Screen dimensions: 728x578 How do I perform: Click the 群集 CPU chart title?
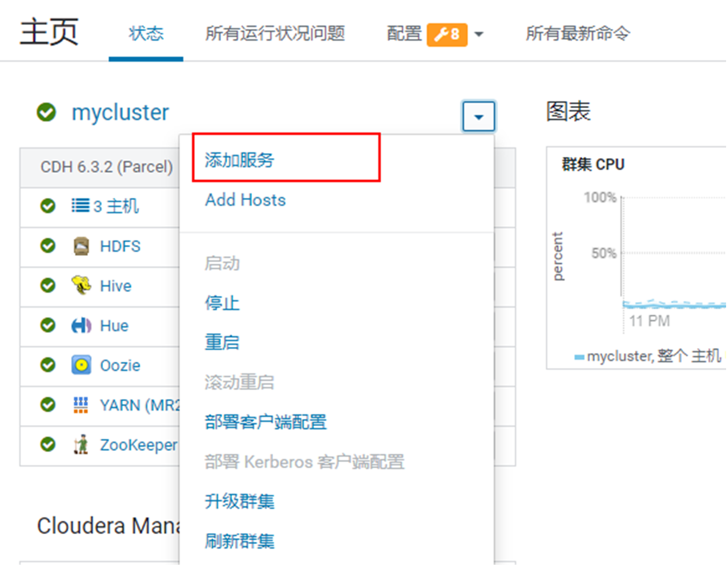pos(593,164)
